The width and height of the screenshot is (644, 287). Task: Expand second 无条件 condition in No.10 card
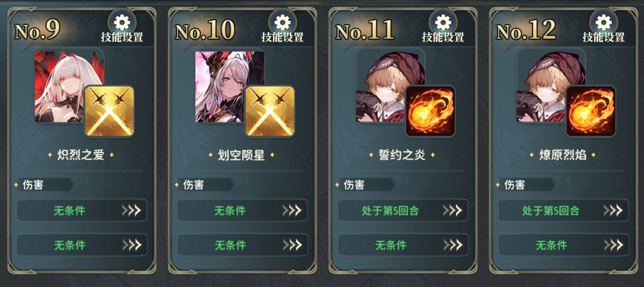point(242,245)
